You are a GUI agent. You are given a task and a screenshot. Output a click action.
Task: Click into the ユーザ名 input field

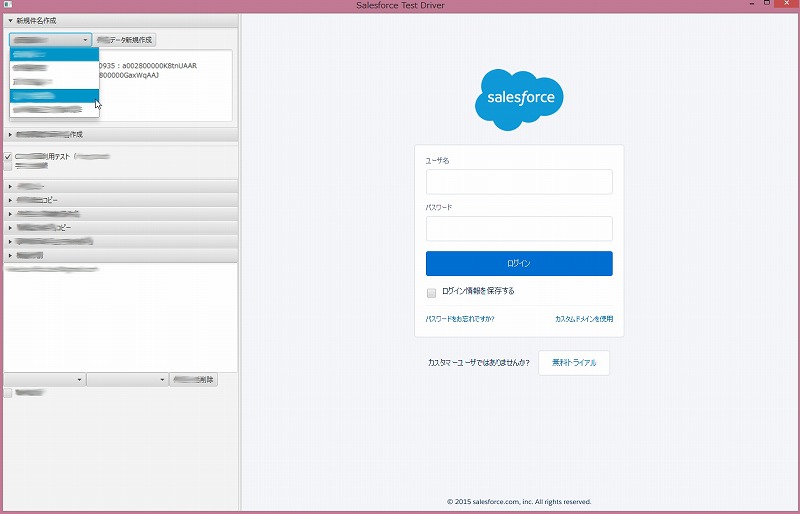pos(519,182)
